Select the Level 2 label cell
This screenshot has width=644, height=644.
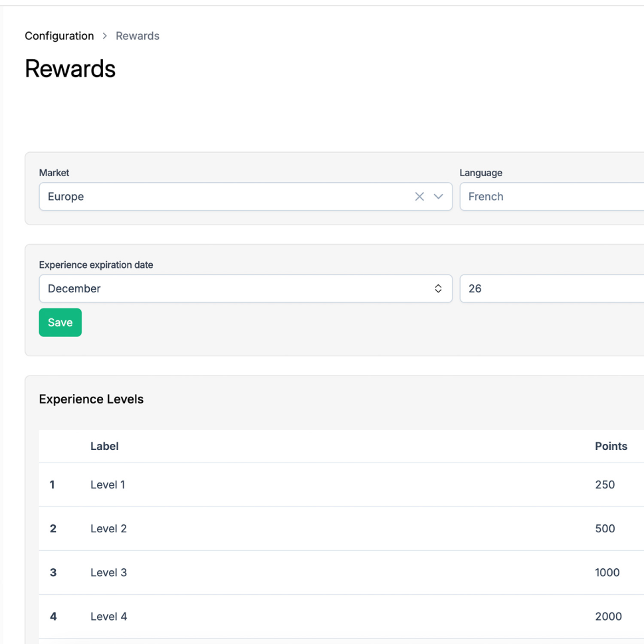tap(108, 528)
